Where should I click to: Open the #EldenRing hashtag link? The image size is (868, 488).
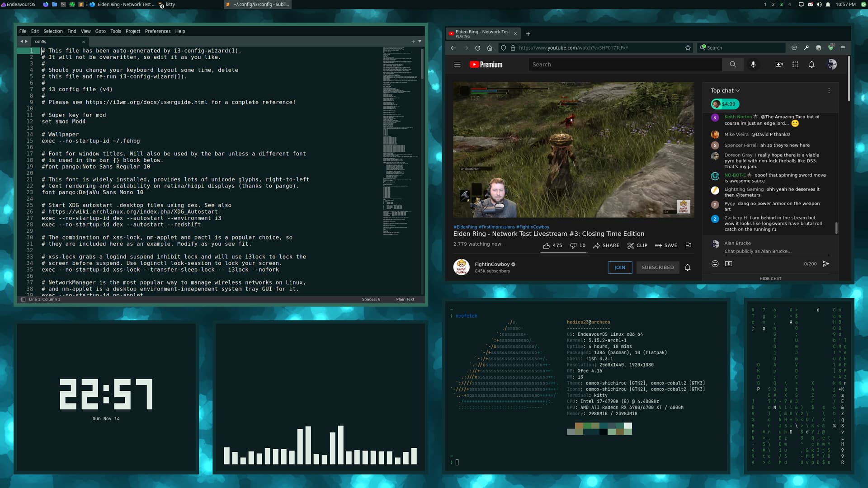(x=465, y=227)
